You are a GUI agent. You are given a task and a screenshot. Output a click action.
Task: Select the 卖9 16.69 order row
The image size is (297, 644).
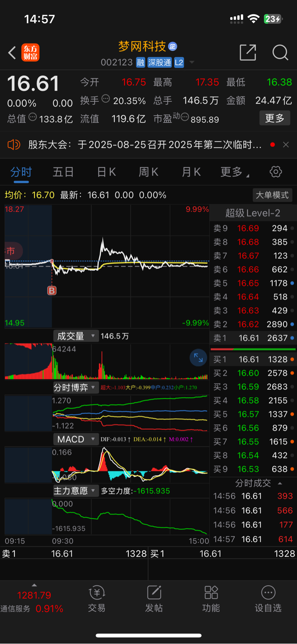[x=253, y=228]
